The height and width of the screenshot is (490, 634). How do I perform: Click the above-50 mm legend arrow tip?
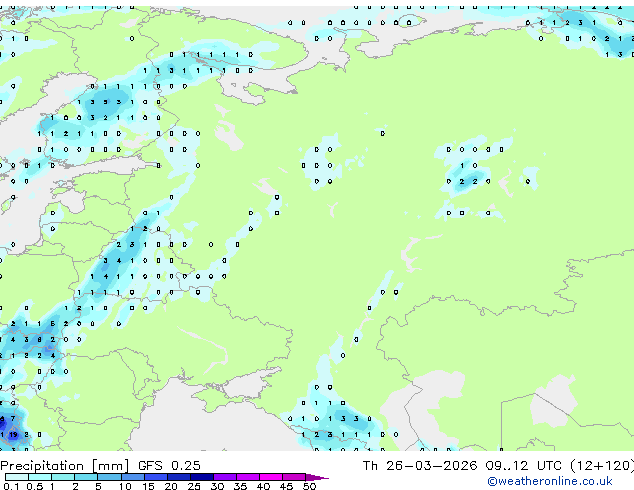317,478
